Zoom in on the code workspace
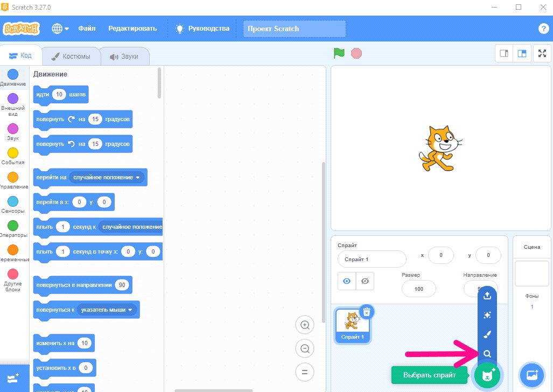 coord(305,325)
